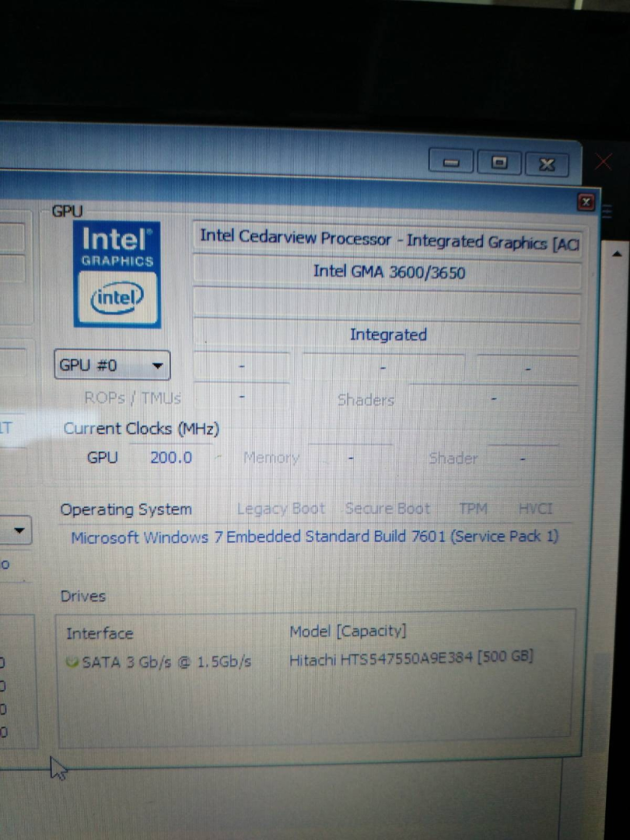Click the Memory clock label
This screenshot has width=630, height=840.
271,457
